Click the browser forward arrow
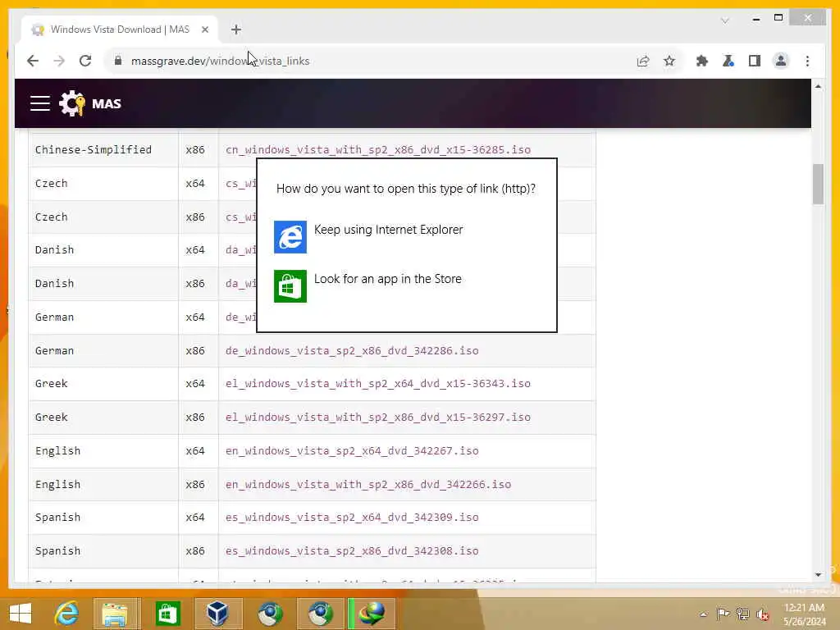This screenshot has height=630, width=840. coord(59,61)
